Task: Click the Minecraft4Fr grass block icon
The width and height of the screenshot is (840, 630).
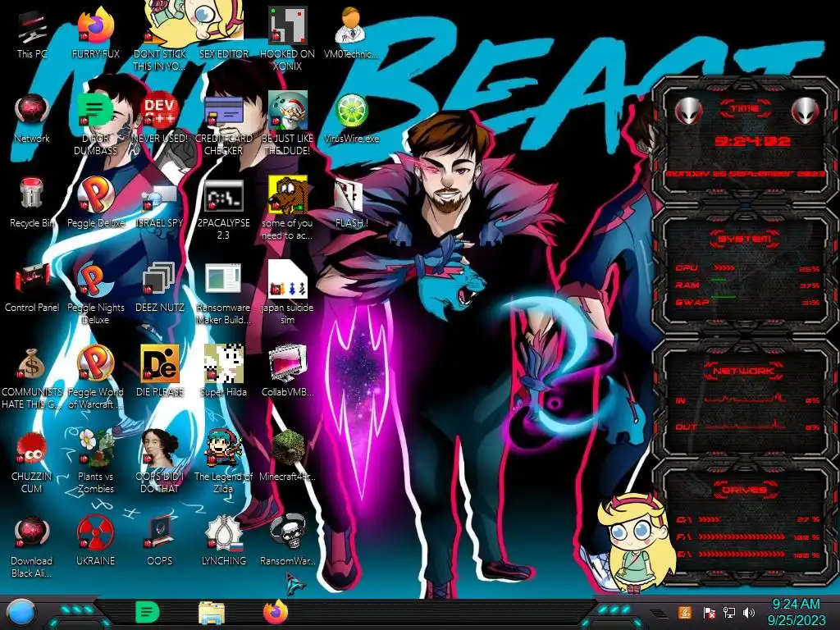Action: [288, 455]
